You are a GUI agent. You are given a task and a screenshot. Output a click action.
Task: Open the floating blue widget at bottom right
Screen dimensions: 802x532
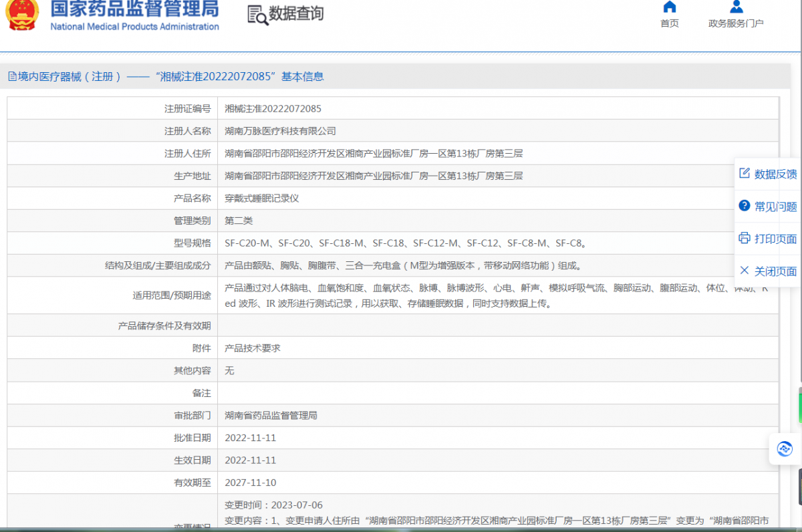click(x=785, y=449)
